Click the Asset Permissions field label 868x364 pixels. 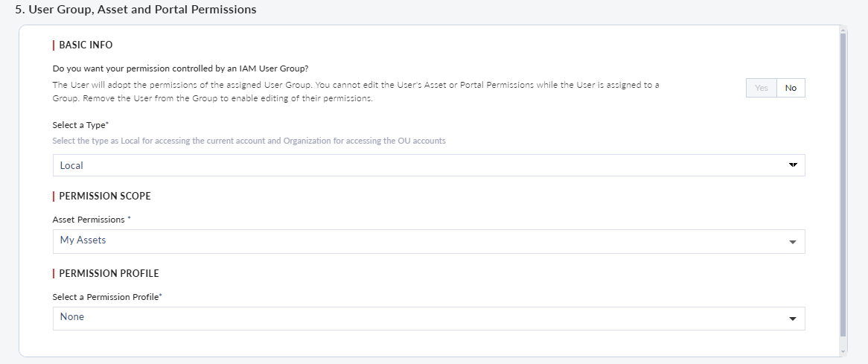tap(91, 220)
